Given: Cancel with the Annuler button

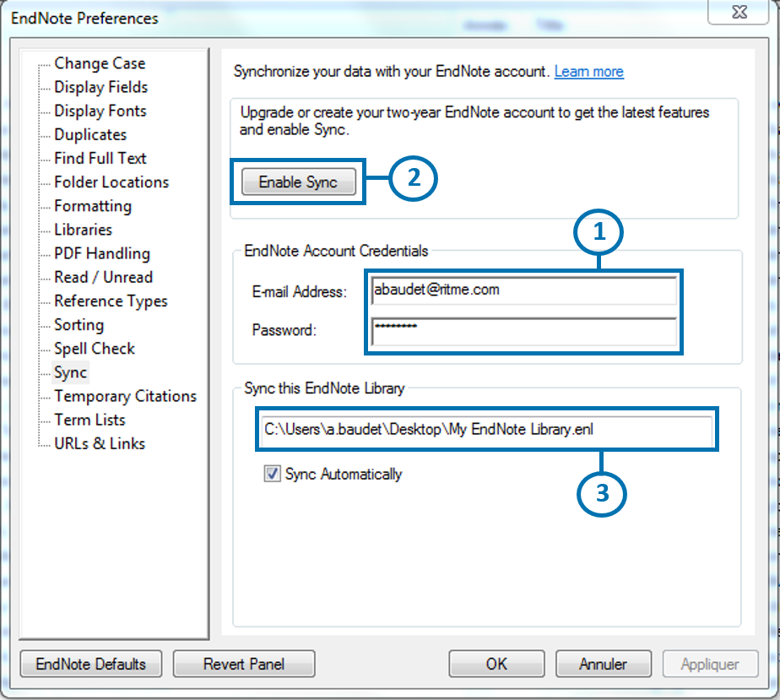Looking at the screenshot, I should [x=604, y=664].
